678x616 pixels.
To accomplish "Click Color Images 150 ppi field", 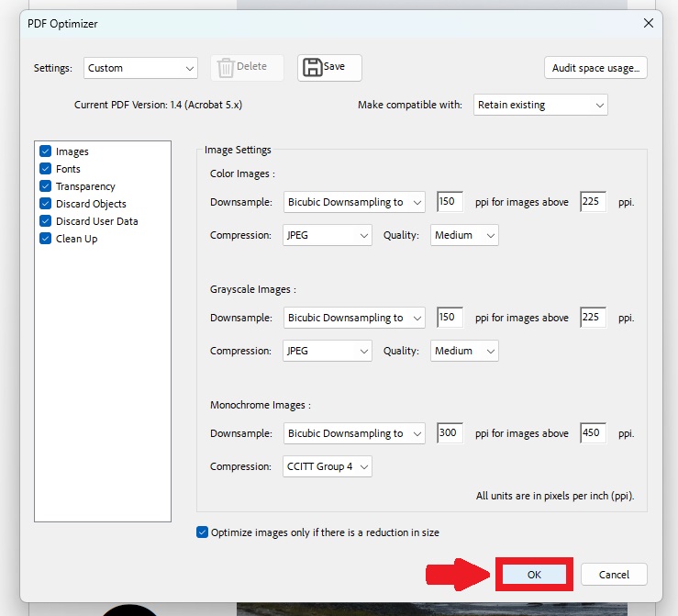I will [450, 202].
